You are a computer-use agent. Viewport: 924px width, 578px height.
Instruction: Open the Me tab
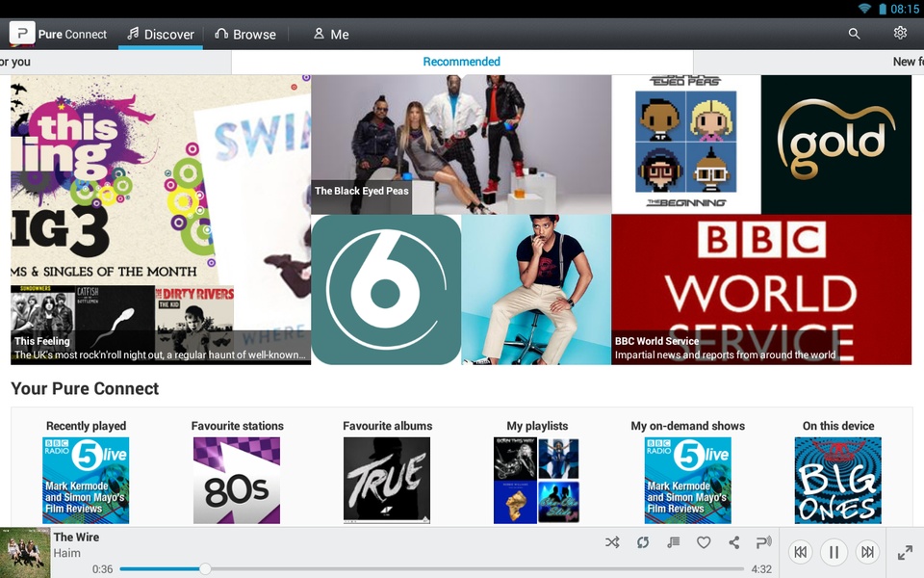[x=331, y=35]
